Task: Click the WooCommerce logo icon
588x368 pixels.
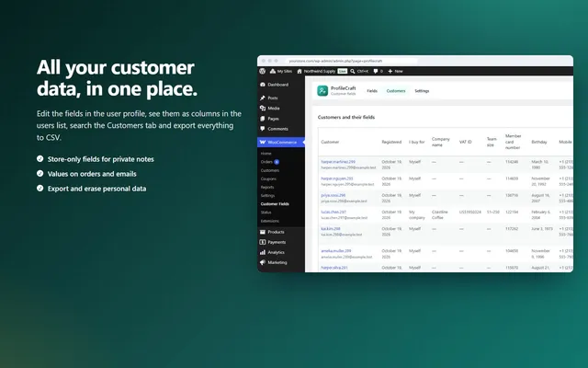Action: 263,142
